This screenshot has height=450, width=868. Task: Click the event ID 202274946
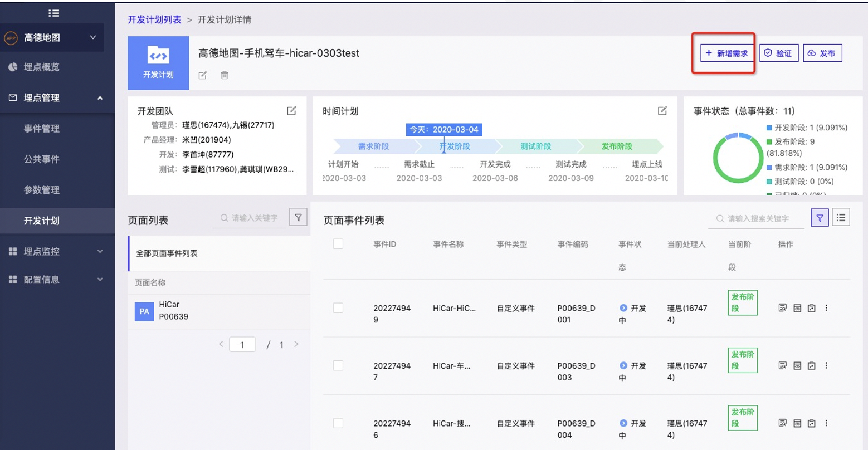(x=392, y=429)
